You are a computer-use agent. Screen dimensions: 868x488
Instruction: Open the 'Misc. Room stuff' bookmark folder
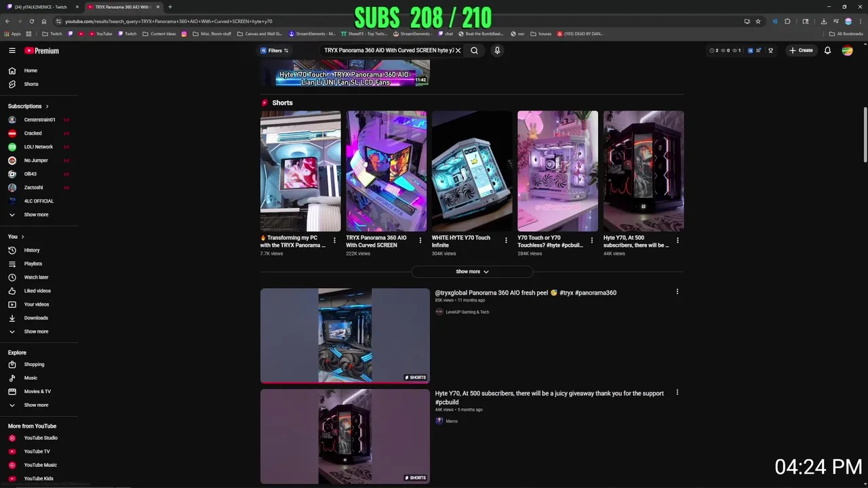[212, 33]
